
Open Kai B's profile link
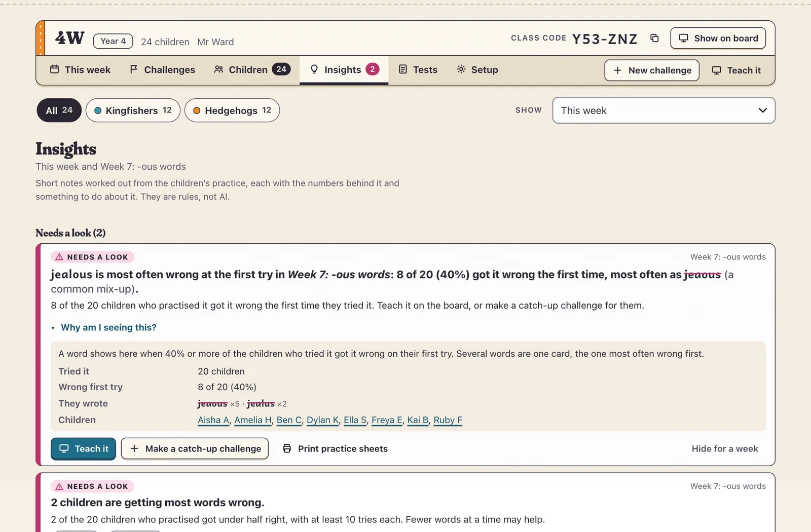418,420
